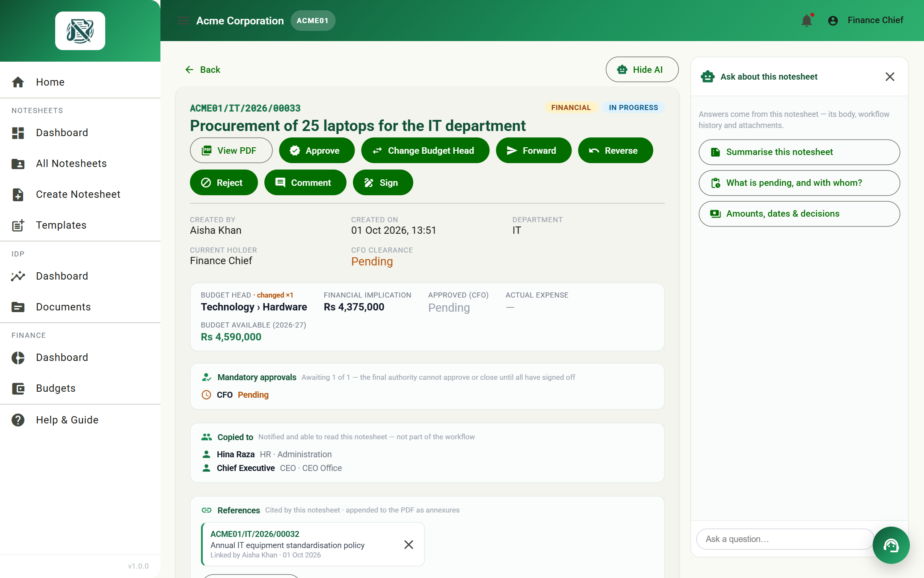Add a Comment to the notesheet
Image resolution: width=924 pixels, height=578 pixels.
coord(305,182)
